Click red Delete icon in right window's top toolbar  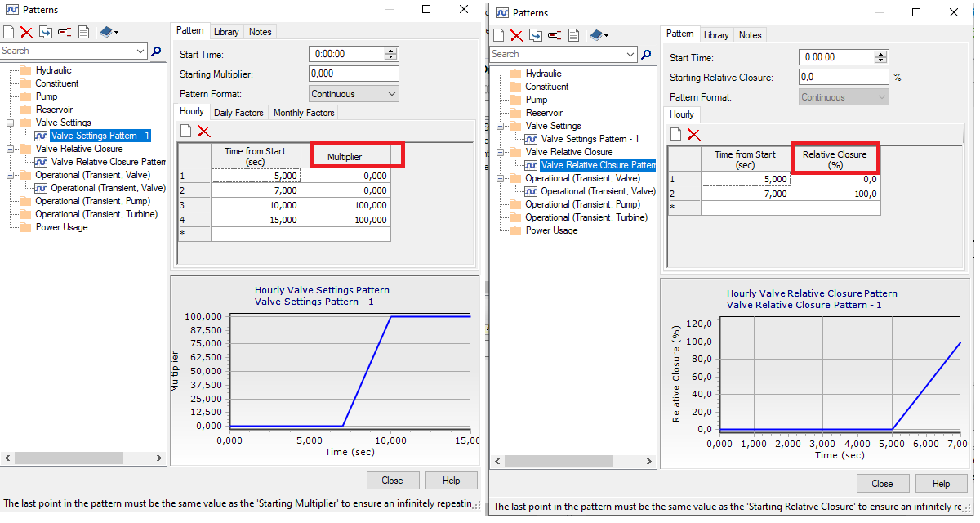[x=516, y=35]
